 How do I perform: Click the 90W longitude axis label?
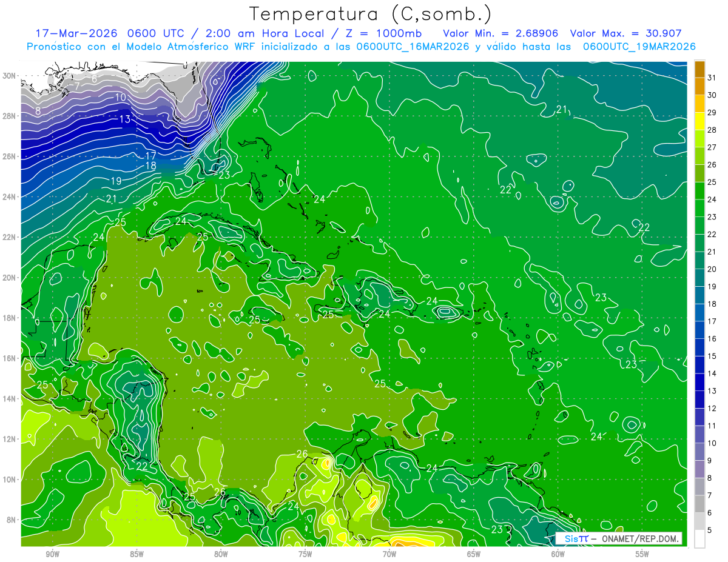click(x=52, y=554)
